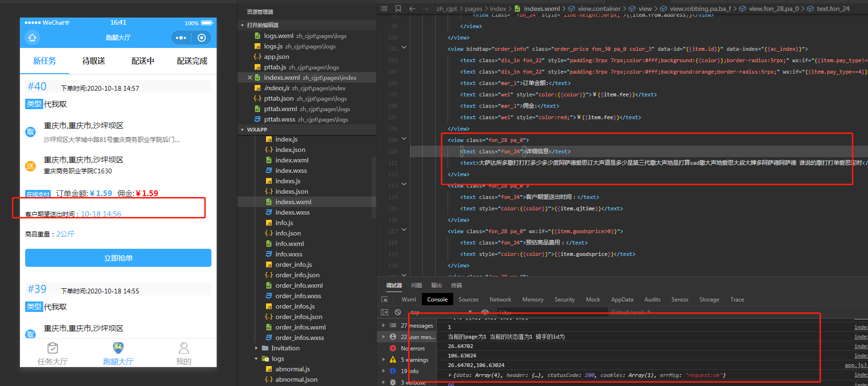The width and height of the screenshot is (868, 386).
Task: Click the user icon next to 22 user messages
Action: pyautogui.click(x=393, y=337)
